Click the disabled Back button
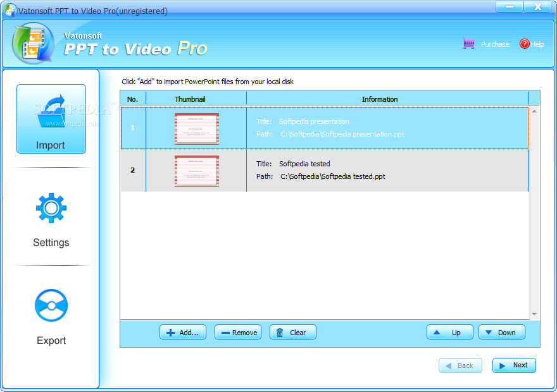This screenshot has width=557, height=392. pos(460,365)
